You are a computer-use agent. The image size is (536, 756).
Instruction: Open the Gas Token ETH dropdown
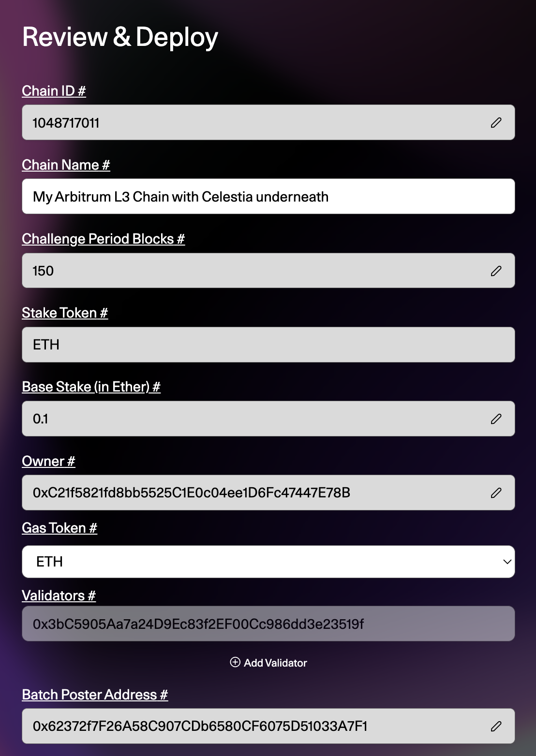(x=268, y=562)
